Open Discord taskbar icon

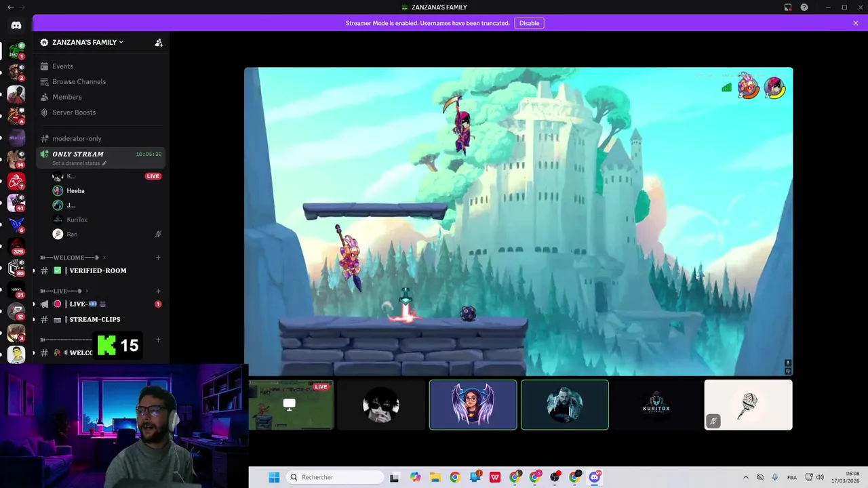(595, 477)
